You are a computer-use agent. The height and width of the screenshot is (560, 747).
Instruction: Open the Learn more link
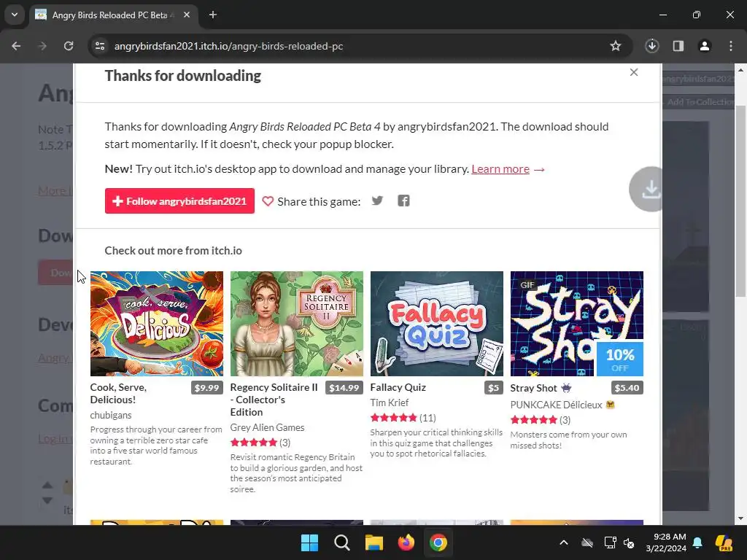coord(500,169)
